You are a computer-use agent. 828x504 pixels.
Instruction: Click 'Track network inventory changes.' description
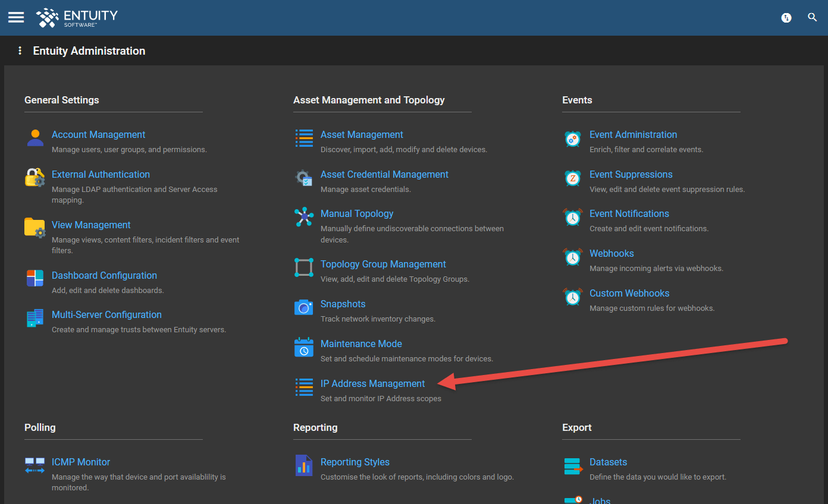pos(378,319)
